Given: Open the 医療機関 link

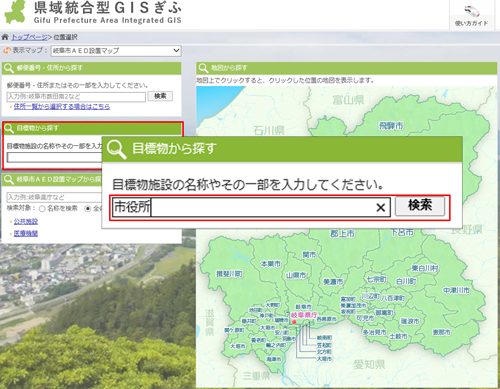Looking at the screenshot, I should click(26, 233).
